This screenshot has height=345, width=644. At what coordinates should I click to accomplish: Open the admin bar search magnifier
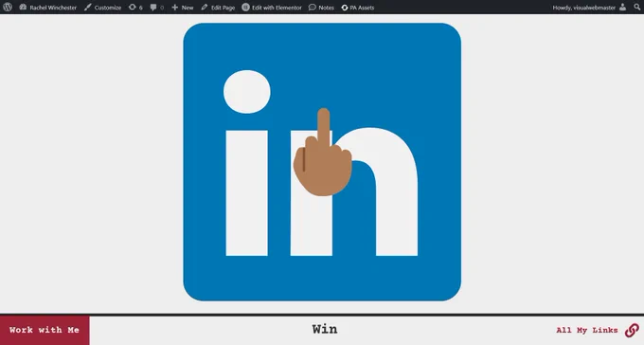[x=636, y=7]
